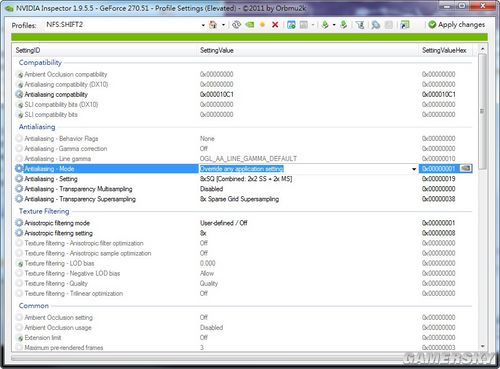Click the gear icon beside Antialiasing - Setting

[19, 179]
